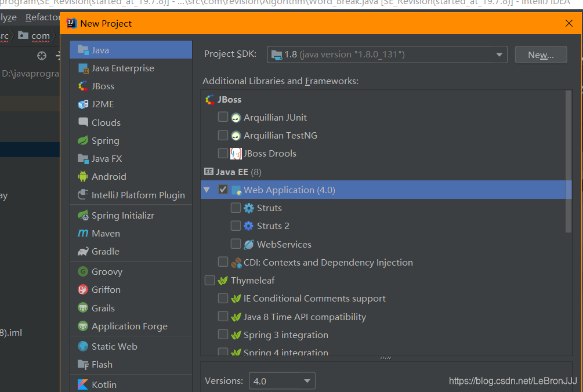Select the Java EE (8) group heading
The height and width of the screenshot is (392, 583).
click(238, 172)
